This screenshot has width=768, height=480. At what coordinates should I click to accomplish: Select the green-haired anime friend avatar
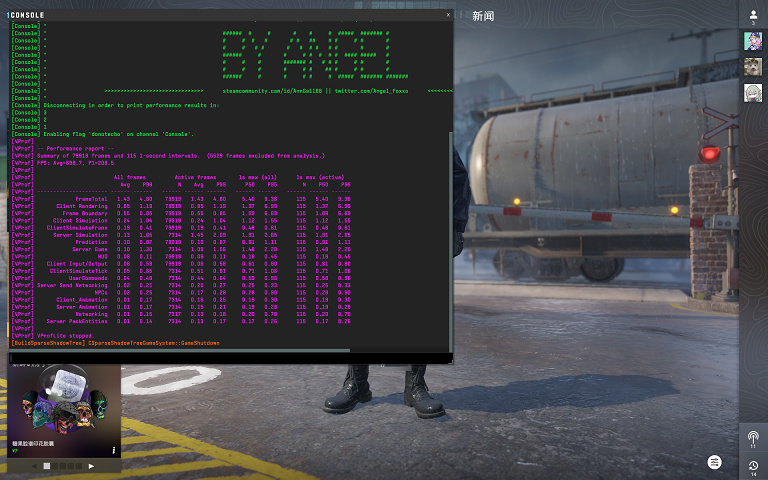753,93
